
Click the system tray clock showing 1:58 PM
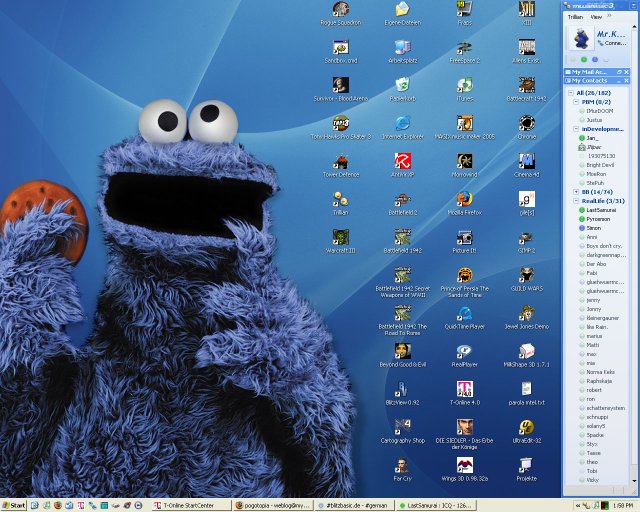[622, 505]
